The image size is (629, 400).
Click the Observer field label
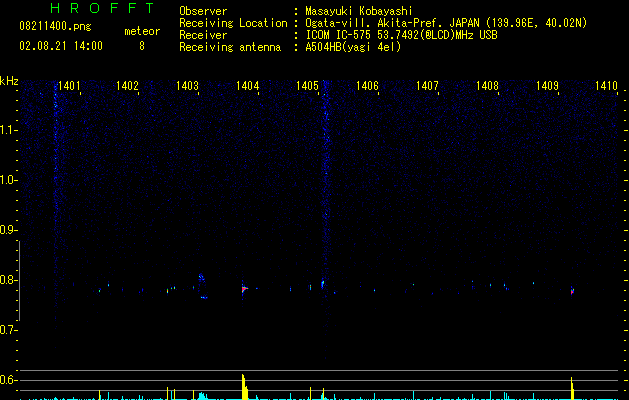(x=203, y=11)
